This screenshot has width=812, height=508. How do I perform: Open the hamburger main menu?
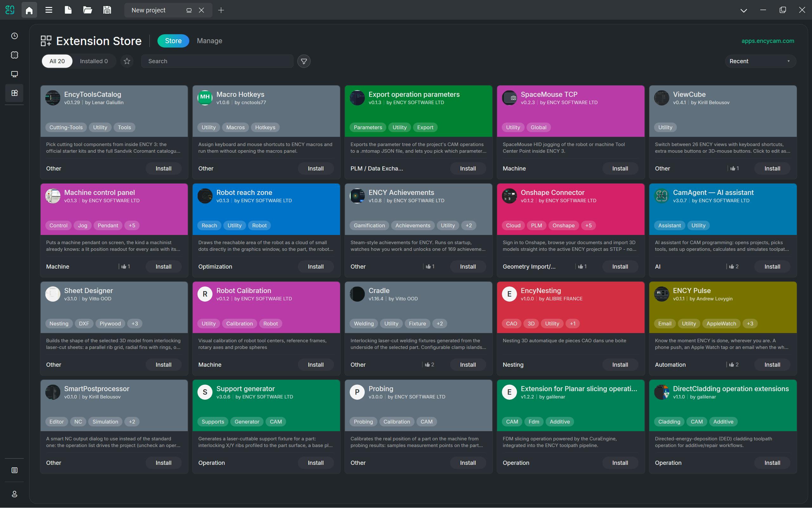(x=49, y=10)
